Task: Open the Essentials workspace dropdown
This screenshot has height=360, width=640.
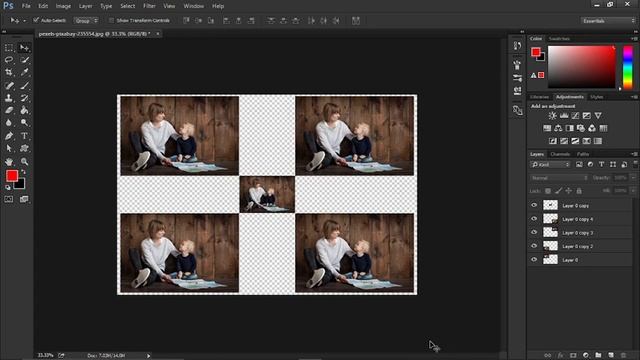Action: click(x=608, y=20)
